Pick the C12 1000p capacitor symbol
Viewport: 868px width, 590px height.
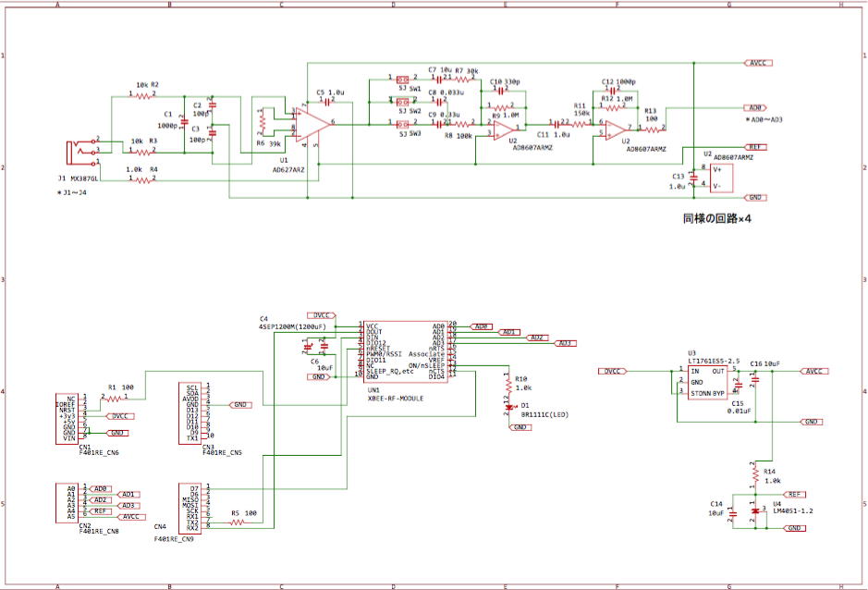coord(613,91)
